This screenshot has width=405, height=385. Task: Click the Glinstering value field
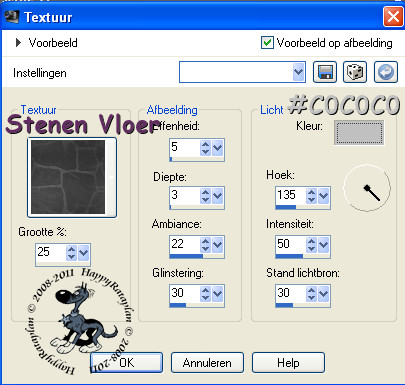(185, 294)
